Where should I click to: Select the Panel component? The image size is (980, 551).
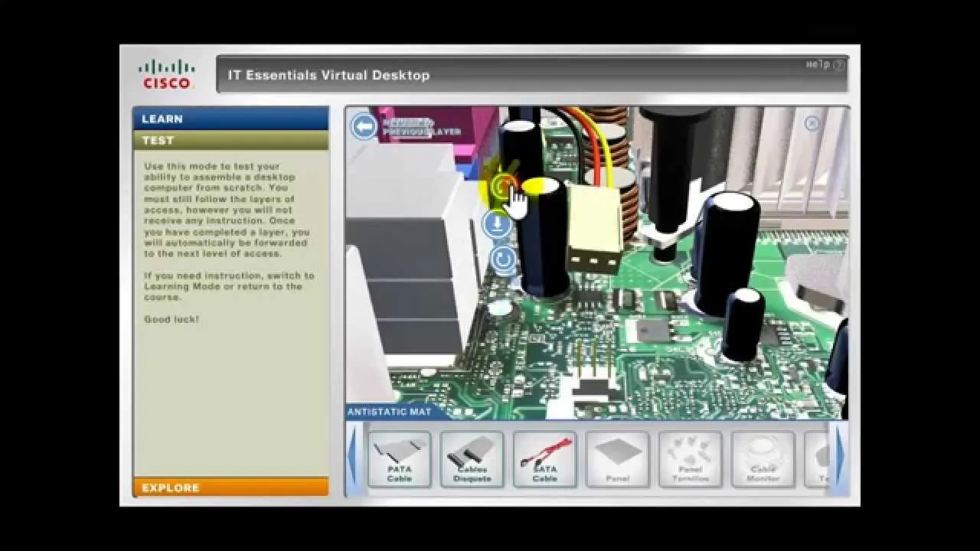coord(617,460)
